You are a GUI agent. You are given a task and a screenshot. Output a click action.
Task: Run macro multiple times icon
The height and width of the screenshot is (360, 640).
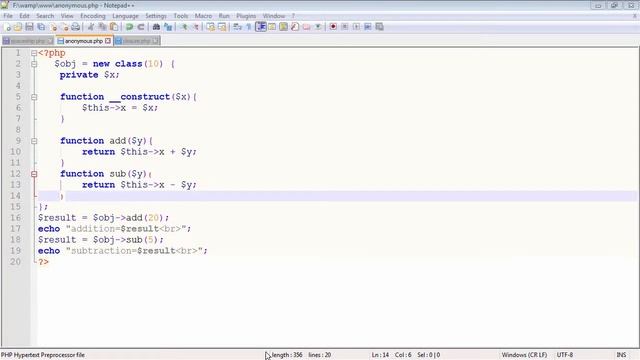point(368,27)
